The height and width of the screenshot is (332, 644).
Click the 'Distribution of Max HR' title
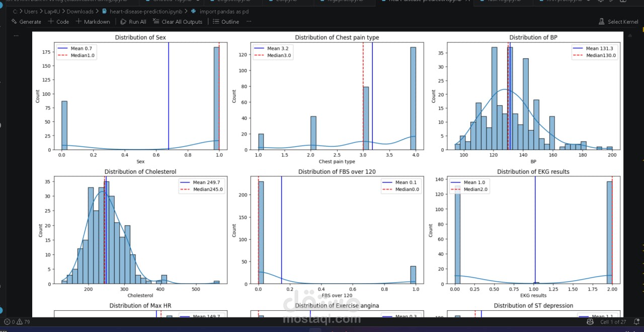(x=140, y=306)
